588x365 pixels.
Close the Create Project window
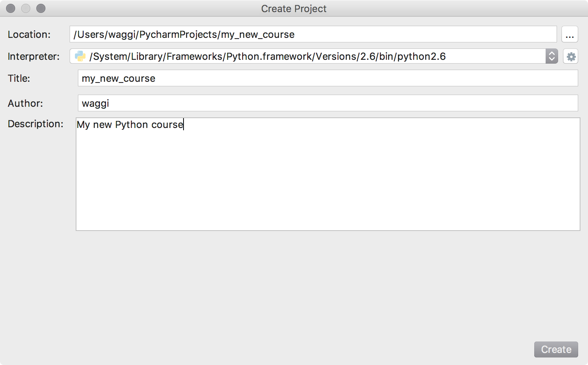pos(11,8)
